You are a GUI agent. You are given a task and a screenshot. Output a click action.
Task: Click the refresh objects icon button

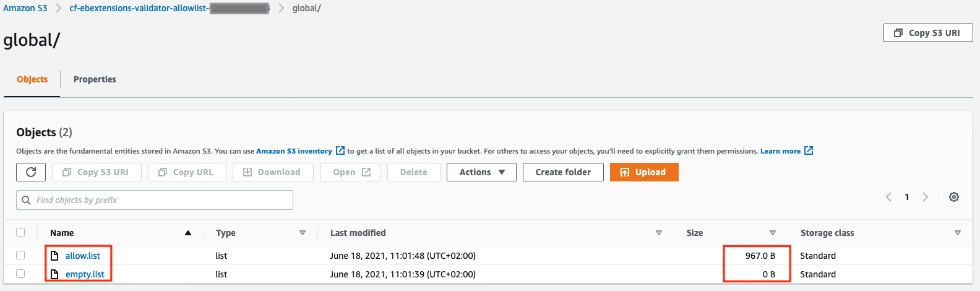[31, 172]
